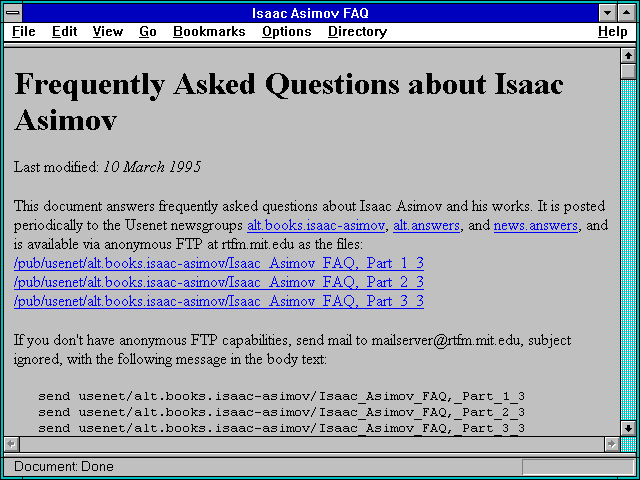
Task: Click the horizontal scrollbar track
Action: coord(312,444)
